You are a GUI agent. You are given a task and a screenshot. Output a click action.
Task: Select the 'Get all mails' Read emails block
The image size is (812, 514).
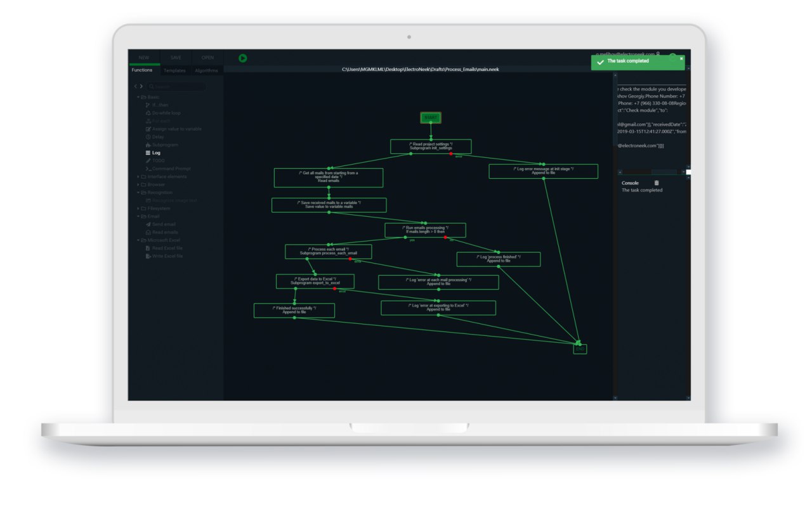coord(329,177)
